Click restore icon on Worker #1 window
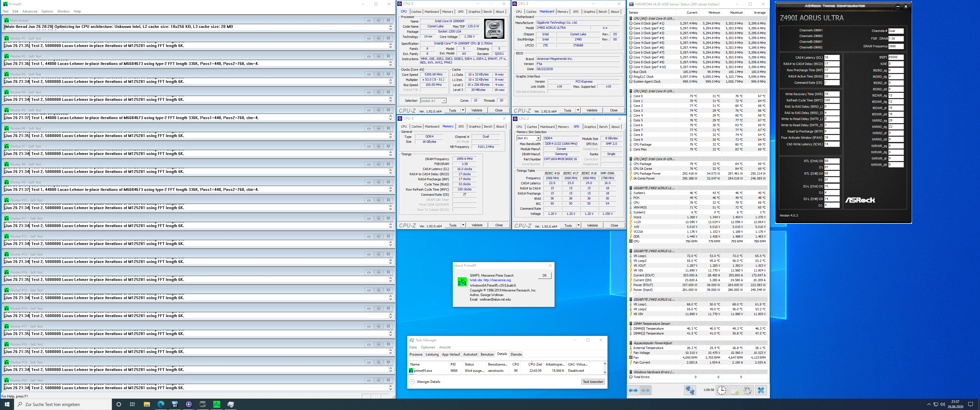 (x=379, y=38)
